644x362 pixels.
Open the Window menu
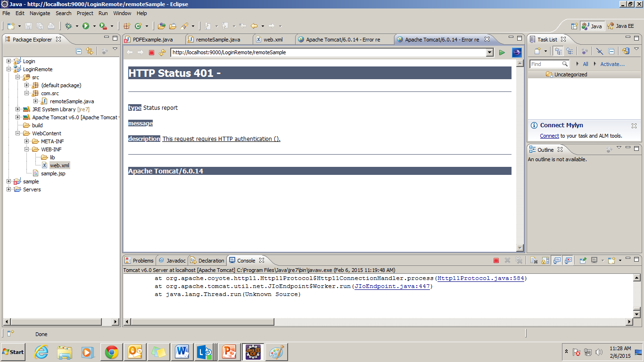tap(122, 13)
